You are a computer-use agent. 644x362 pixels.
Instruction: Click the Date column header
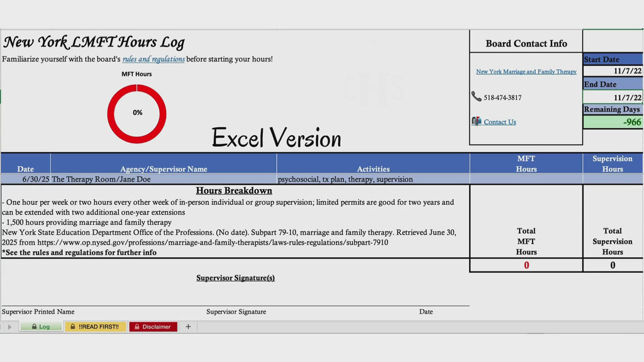pos(25,163)
